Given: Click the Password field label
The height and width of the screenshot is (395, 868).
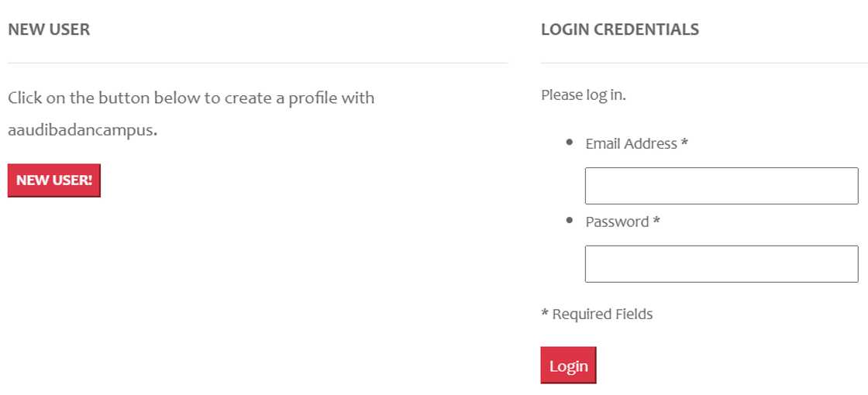Looking at the screenshot, I should (x=617, y=222).
